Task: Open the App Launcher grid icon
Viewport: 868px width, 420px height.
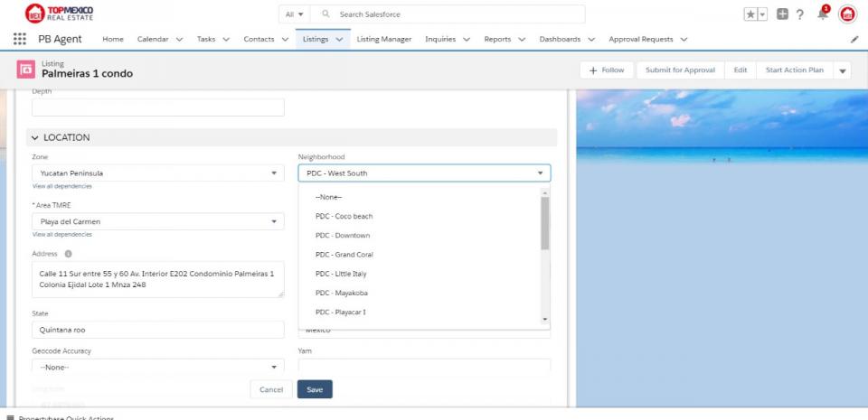Action: pos(20,39)
